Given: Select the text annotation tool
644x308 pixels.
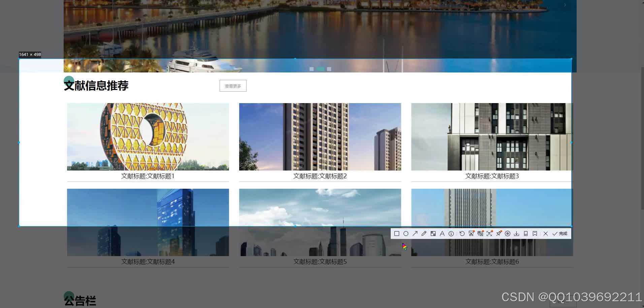Looking at the screenshot, I should click(442, 234).
